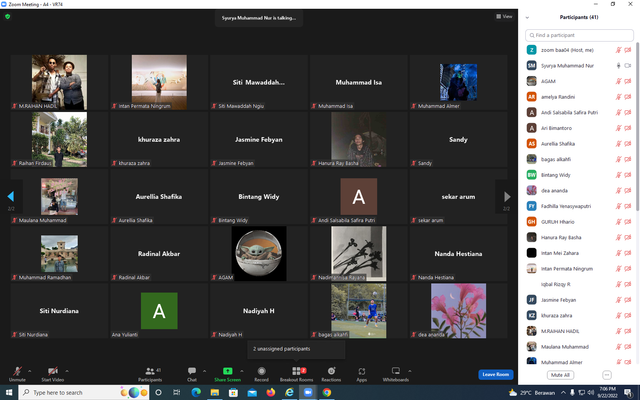The image size is (640, 400).
Task: Select the bagas alkahfi soccer video tile
Action: click(x=358, y=311)
